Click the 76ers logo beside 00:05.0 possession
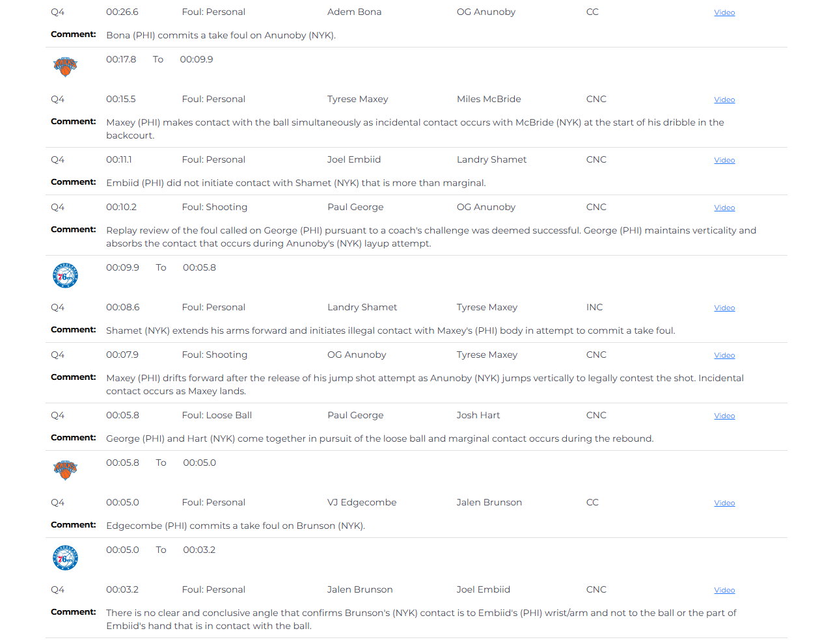This screenshot has height=644, width=820. click(65, 557)
